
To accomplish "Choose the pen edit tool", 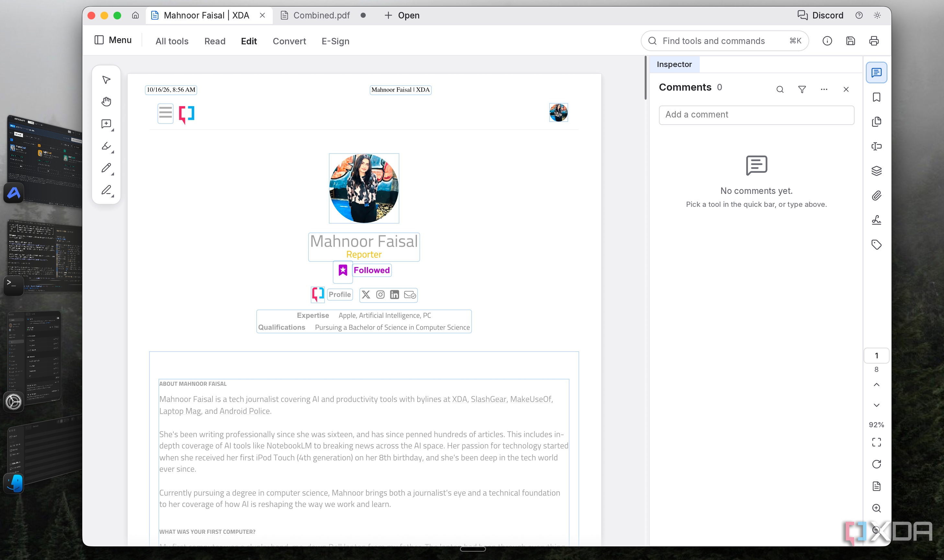I will [106, 190].
